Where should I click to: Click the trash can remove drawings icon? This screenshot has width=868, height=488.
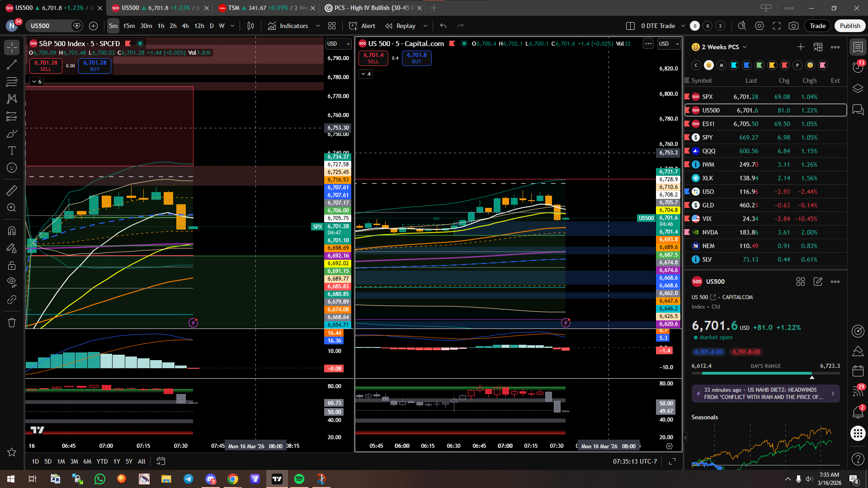[x=12, y=323]
